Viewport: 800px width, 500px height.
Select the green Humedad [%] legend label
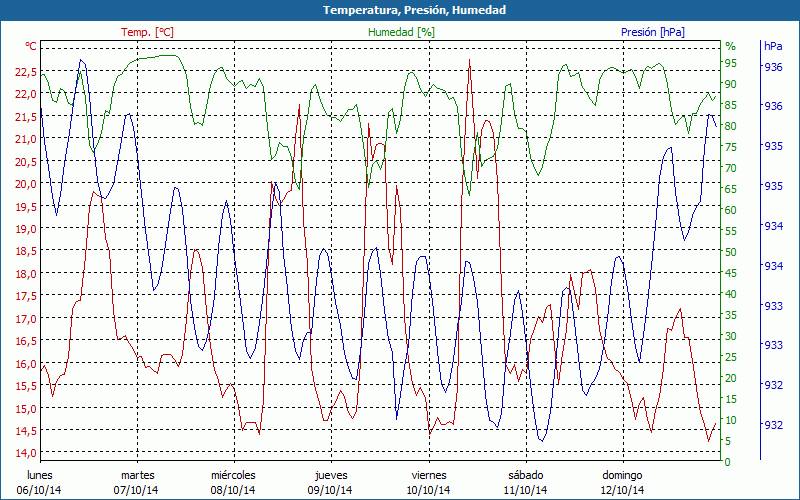click(x=402, y=32)
